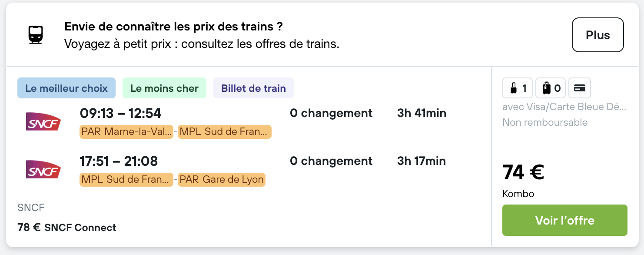Click the return MPL Sud de France badge
This screenshot has height=255, width=644.
click(126, 180)
